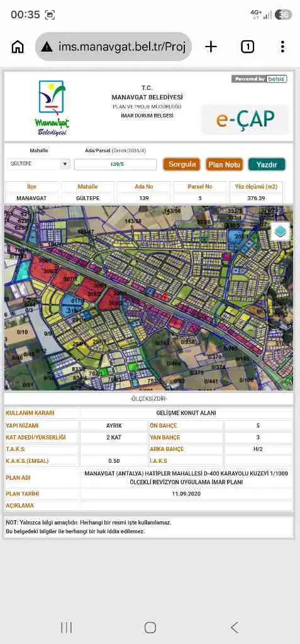Open a new tab with plus icon
Screen dimensions: 300x644
[211, 47]
